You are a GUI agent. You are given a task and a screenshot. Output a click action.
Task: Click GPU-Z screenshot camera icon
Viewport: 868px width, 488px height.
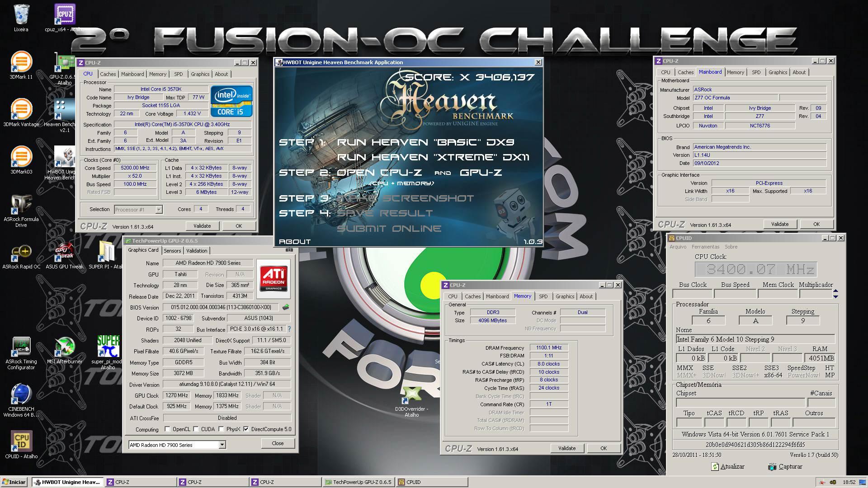(x=289, y=249)
